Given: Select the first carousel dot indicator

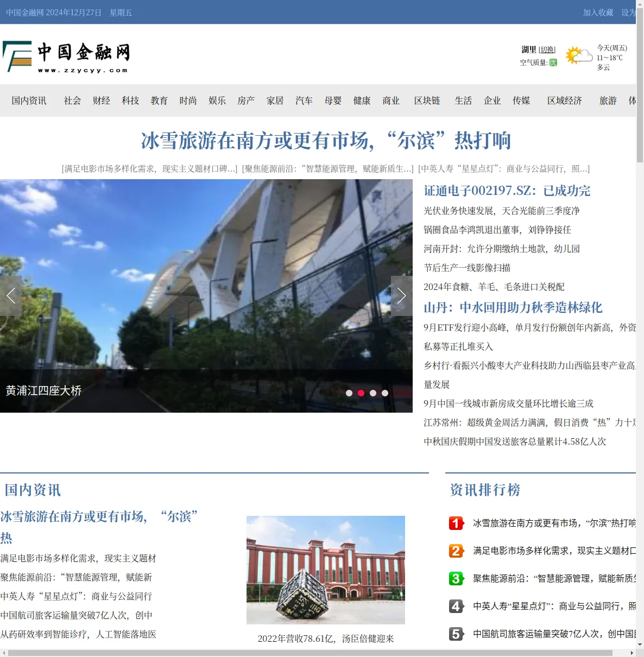Looking at the screenshot, I should [349, 393].
